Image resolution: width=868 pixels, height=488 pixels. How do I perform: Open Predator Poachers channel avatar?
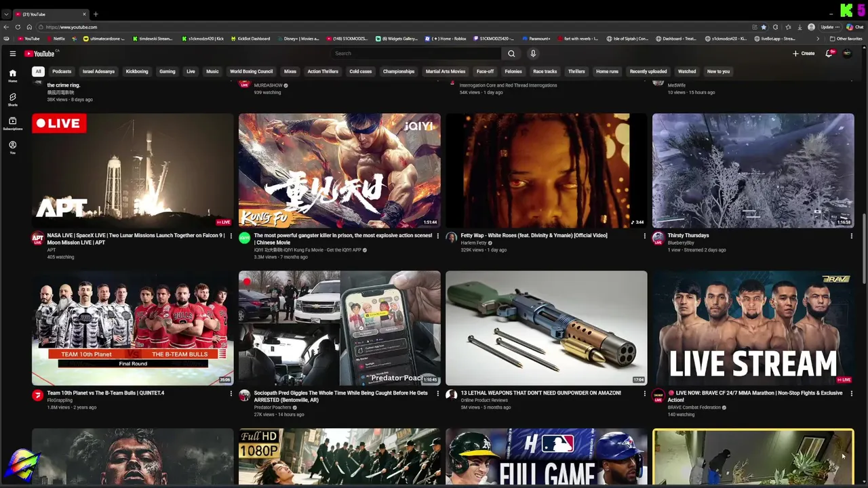pos(244,395)
